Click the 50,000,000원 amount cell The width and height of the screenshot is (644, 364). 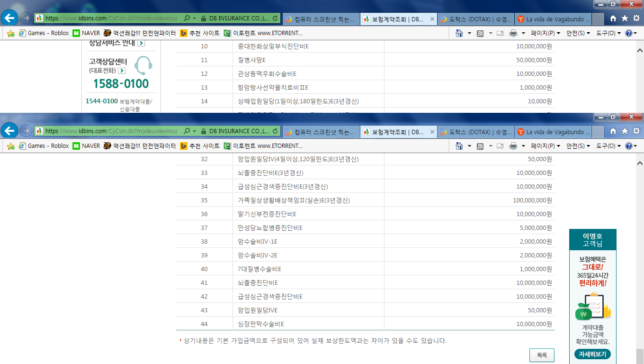tap(534, 60)
